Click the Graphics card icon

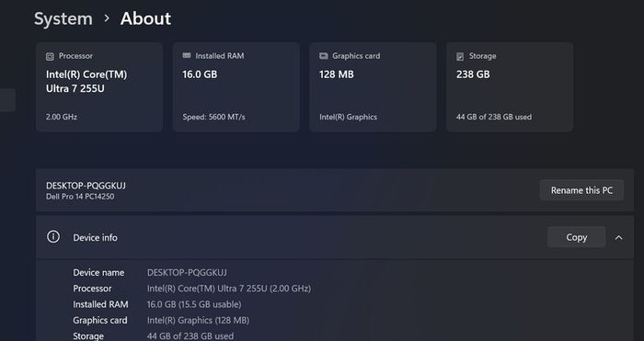(x=324, y=56)
